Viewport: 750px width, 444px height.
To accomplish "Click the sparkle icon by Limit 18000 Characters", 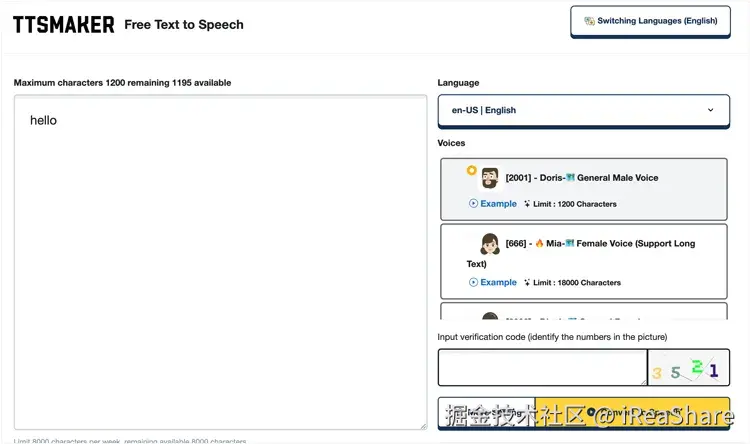I will click(x=527, y=282).
